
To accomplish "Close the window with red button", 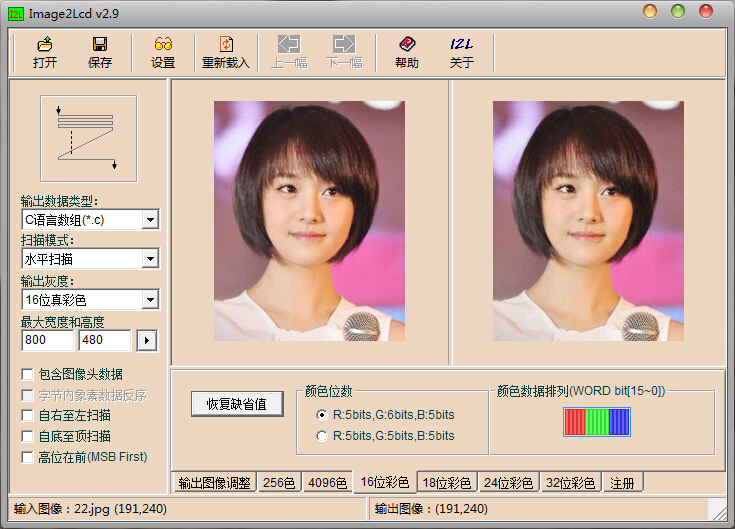I will click(x=706, y=11).
